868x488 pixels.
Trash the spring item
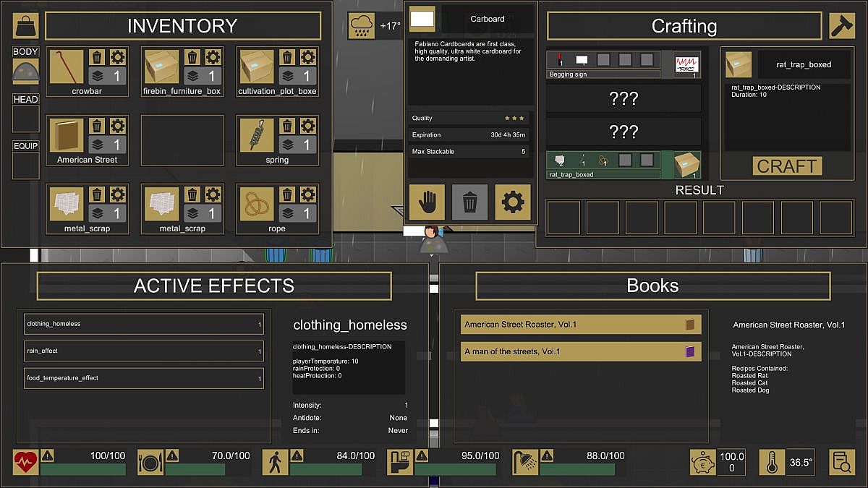[x=288, y=126]
